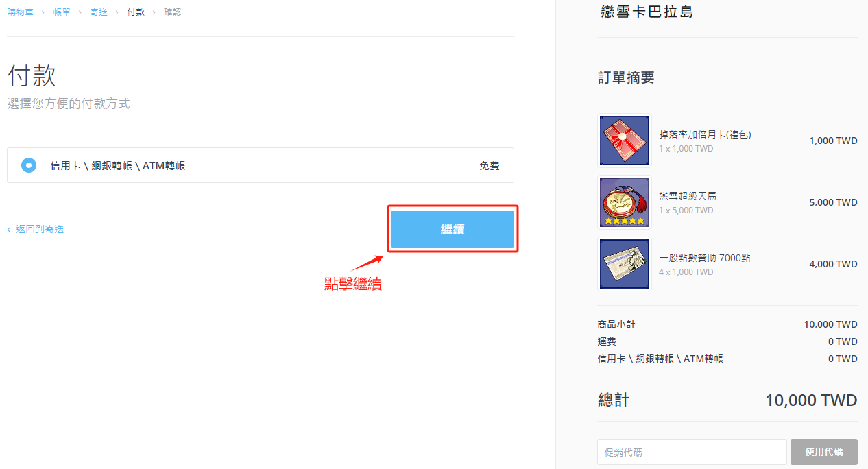Click the sponsorship points ticket thumbnail
This screenshot has height=469, width=868.
pos(625,264)
